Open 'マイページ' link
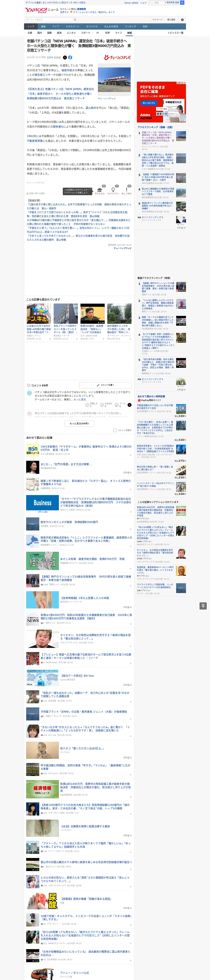This screenshot has height=980, width=210. tap(157, 19)
